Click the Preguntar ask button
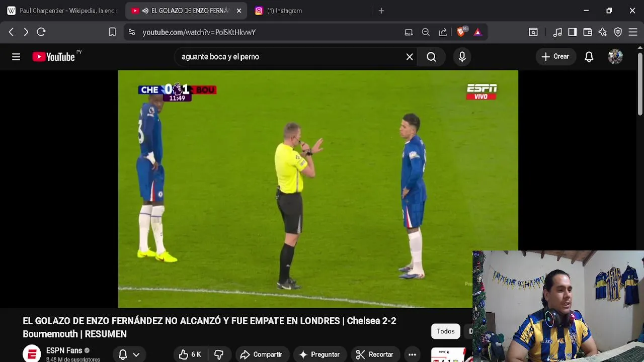 [x=320, y=354]
